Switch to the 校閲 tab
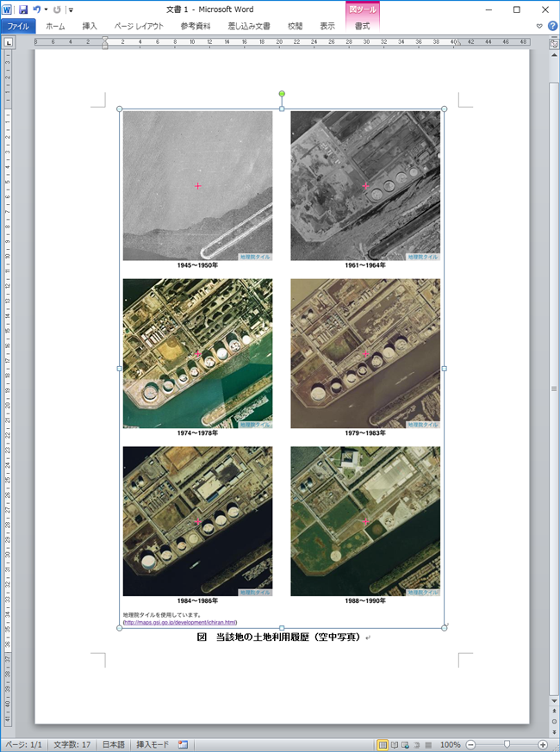The image size is (560, 752). click(x=296, y=26)
